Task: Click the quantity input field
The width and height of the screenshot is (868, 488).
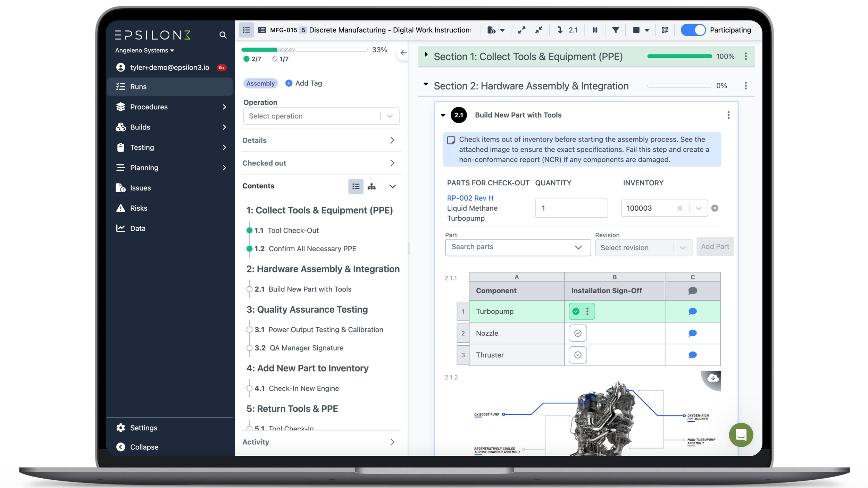Action: coord(571,208)
